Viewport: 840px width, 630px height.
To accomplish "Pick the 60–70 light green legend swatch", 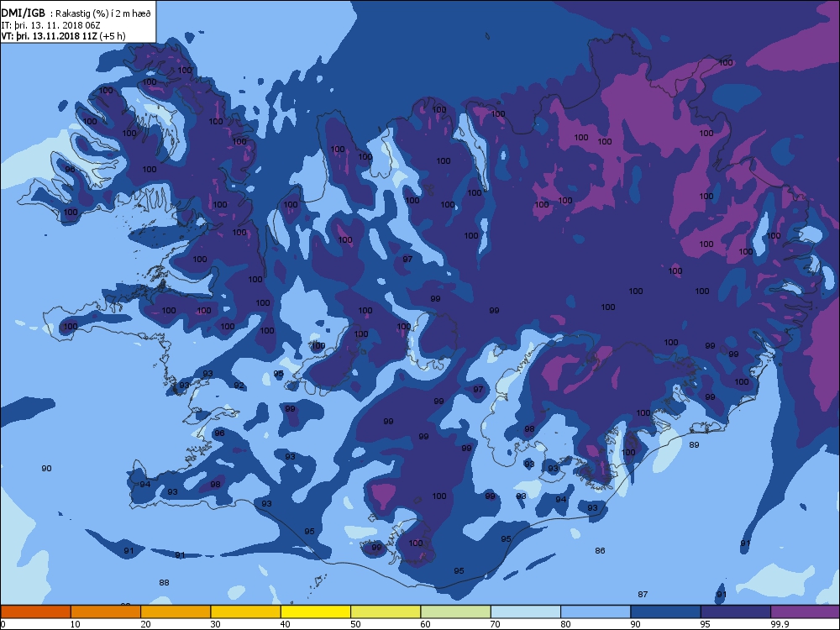I will (456, 612).
